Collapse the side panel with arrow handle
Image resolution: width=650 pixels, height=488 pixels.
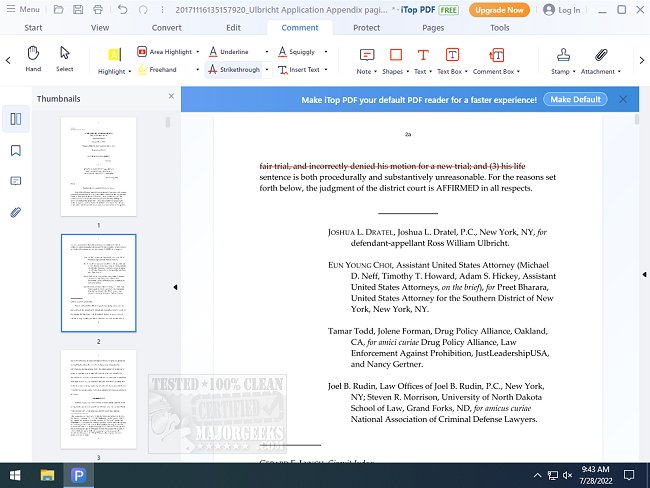click(x=176, y=288)
